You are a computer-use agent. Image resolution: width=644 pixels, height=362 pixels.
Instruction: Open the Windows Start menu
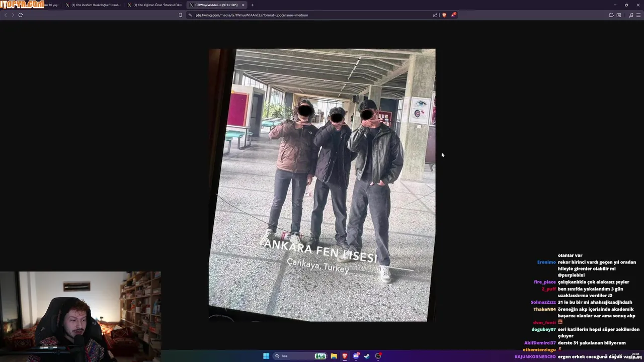tap(266, 356)
